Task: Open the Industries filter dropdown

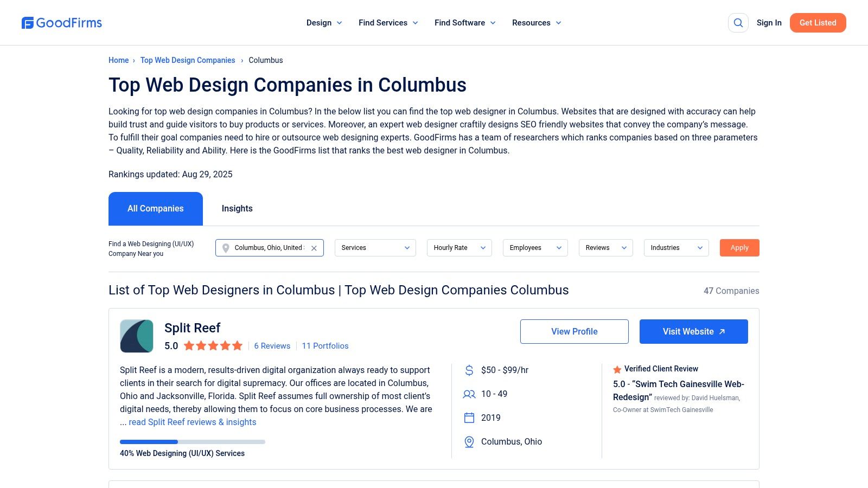Action: [676, 248]
